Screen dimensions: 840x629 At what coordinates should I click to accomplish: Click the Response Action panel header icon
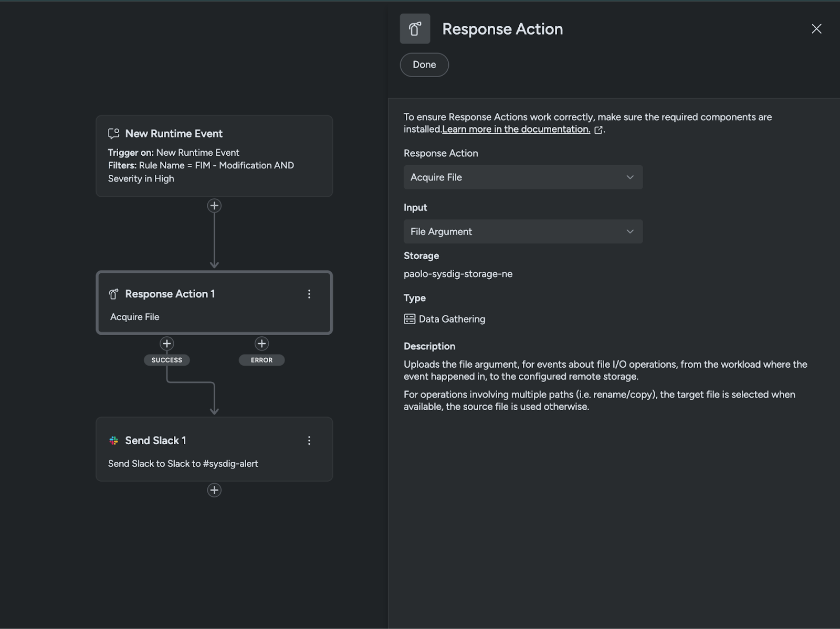415,29
